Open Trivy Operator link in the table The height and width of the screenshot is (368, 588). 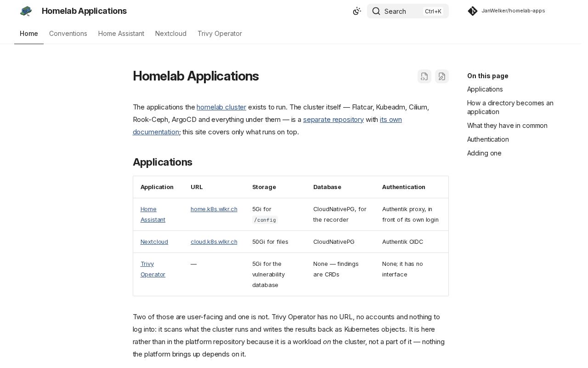pyautogui.click(x=153, y=269)
